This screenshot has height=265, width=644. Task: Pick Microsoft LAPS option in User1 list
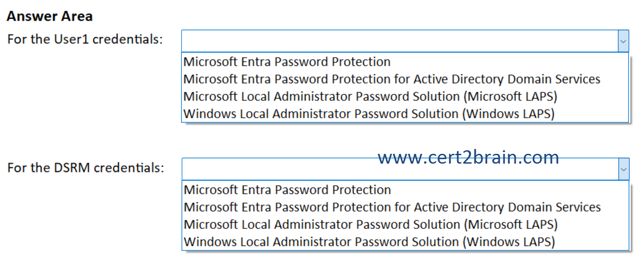point(370,96)
